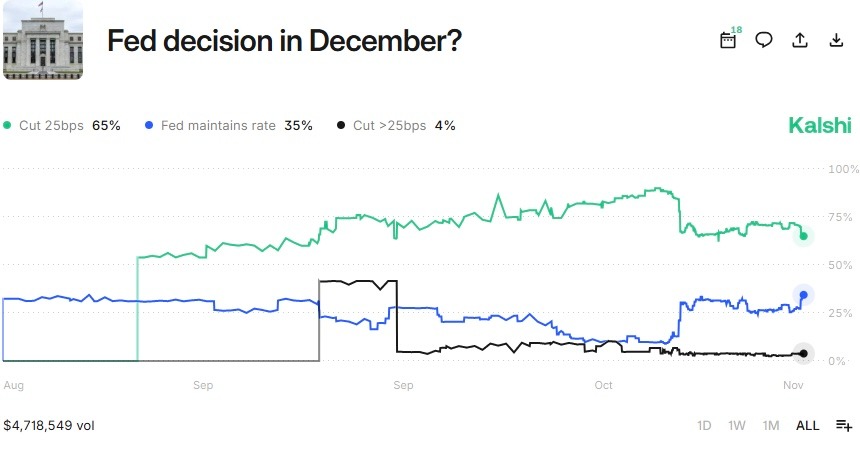The image size is (860, 451).
Task: Click the green Cut 25bps endpoint dot
Action: click(804, 236)
